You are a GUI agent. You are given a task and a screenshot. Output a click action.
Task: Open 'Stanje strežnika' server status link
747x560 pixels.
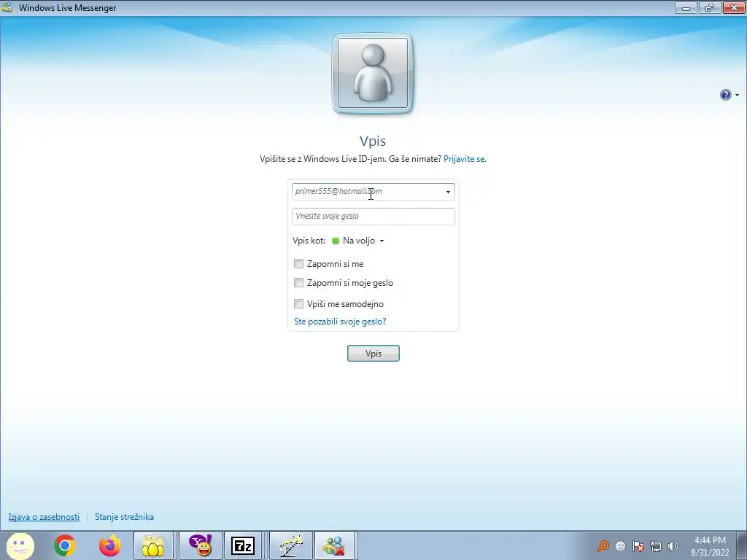pyautogui.click(x=124, y=517)
